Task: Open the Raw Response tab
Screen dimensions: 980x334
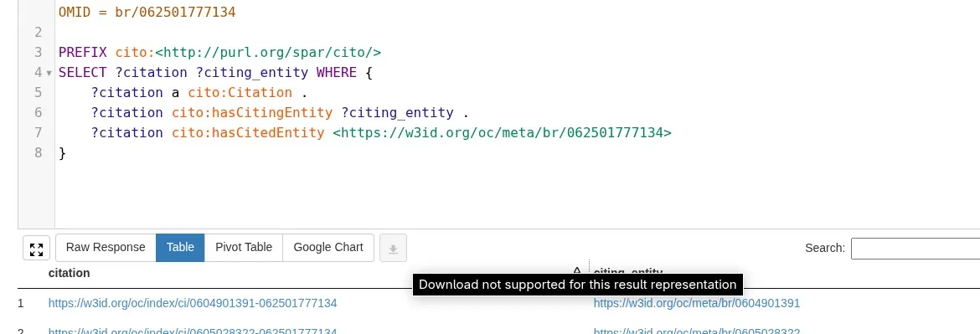Action: click(x=106, y=247)
